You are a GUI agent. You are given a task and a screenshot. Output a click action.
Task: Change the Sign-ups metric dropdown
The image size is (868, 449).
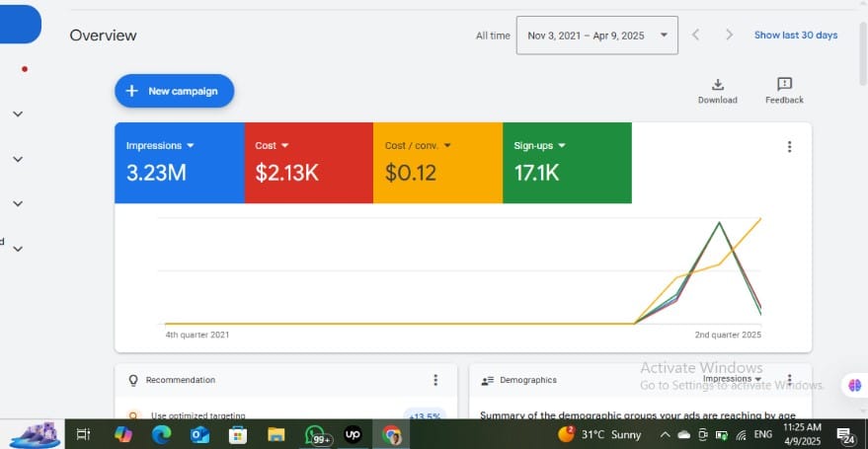coord(538,145)
